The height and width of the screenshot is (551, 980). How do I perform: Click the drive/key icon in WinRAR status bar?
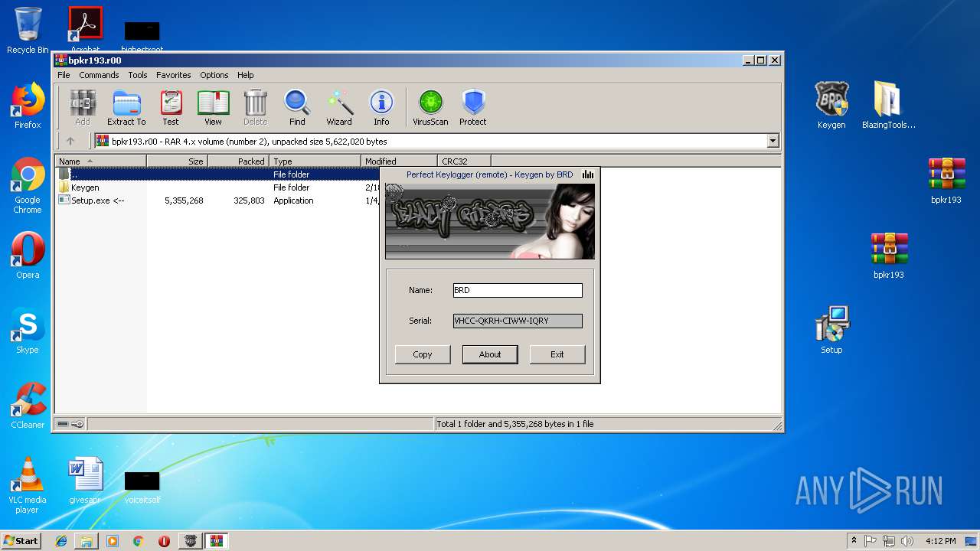pos(71,424)
